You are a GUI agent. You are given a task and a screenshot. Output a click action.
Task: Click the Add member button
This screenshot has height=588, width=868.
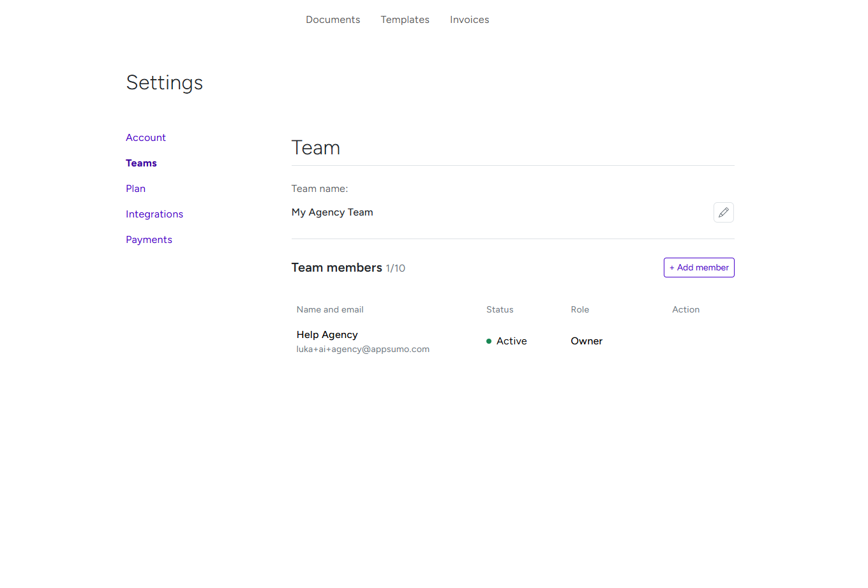point(699,267)
